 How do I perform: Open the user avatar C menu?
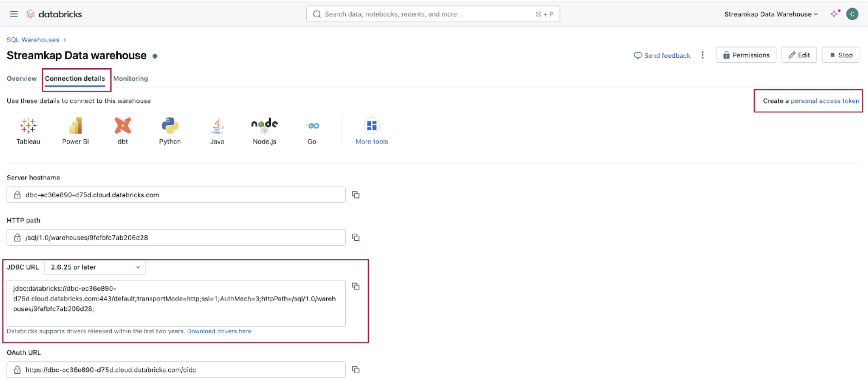point(852,14)
